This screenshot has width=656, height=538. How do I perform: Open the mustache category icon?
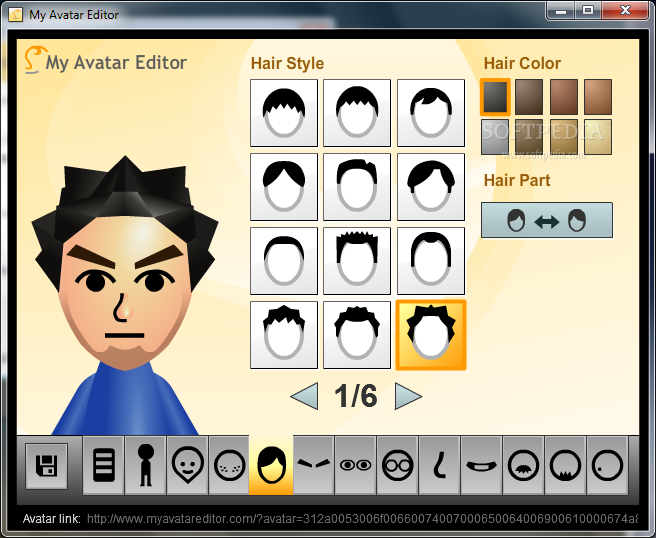pos(523,465)
